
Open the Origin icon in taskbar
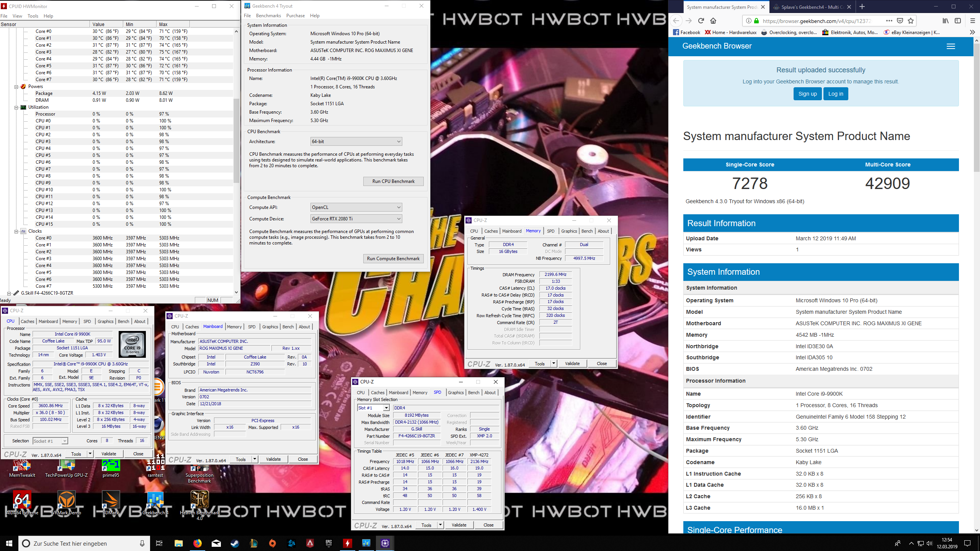click(272, 543)
